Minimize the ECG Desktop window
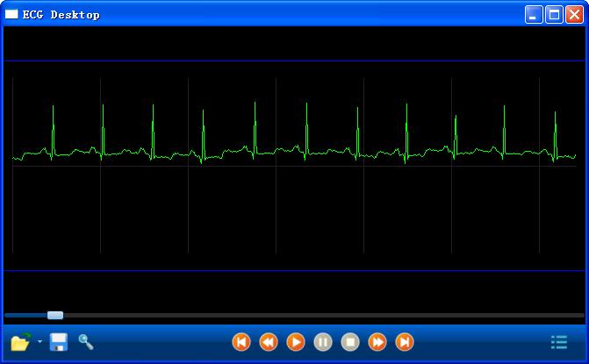The width and height of the screenshot is (589, 364). pyautogui.click(x=534, y=15)
